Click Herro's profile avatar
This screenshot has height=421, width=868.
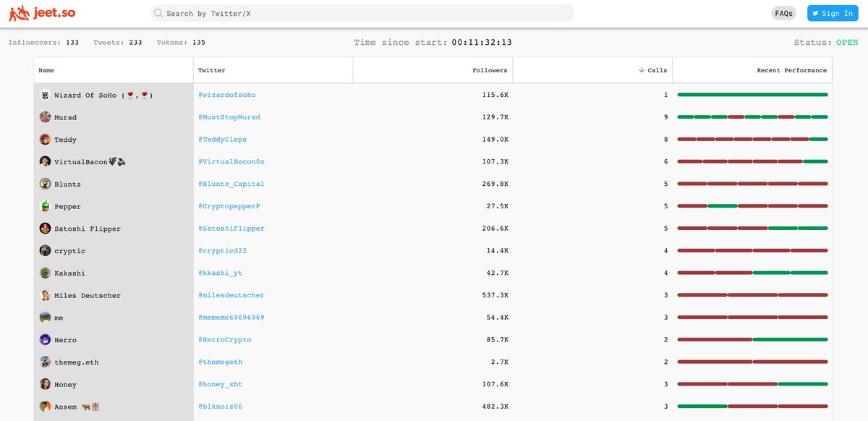(x=45, y=340)
